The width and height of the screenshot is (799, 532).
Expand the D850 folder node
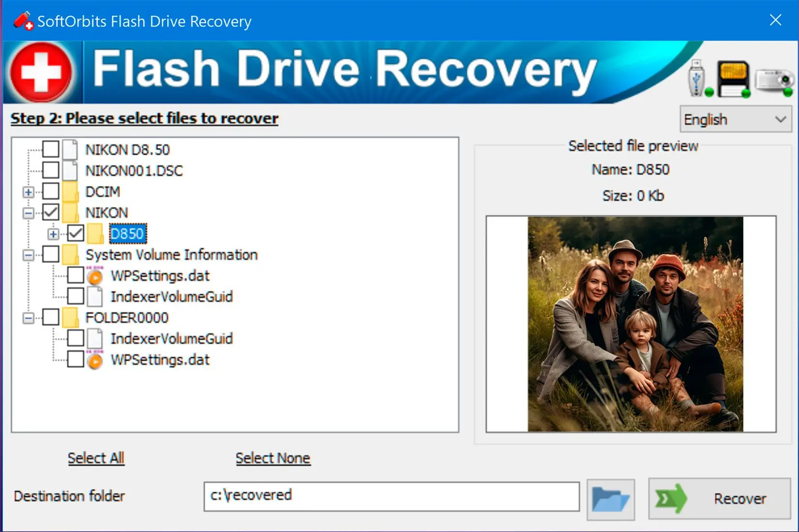53,234
